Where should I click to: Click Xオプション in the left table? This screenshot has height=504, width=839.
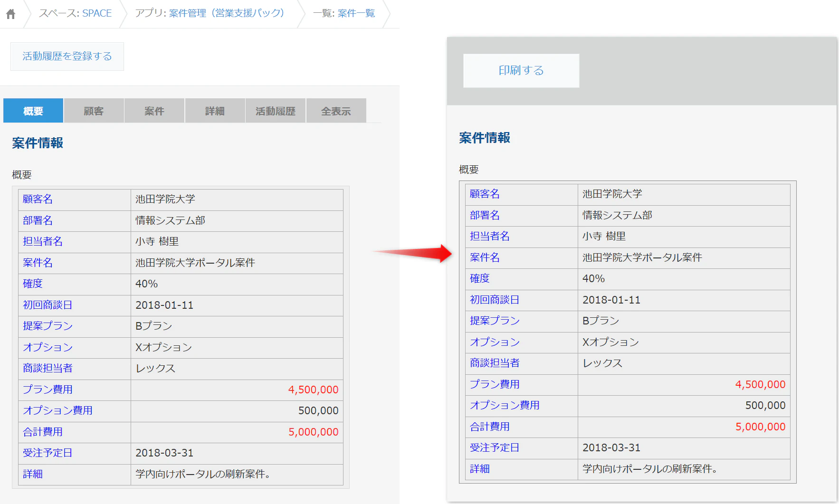(164, 347)
